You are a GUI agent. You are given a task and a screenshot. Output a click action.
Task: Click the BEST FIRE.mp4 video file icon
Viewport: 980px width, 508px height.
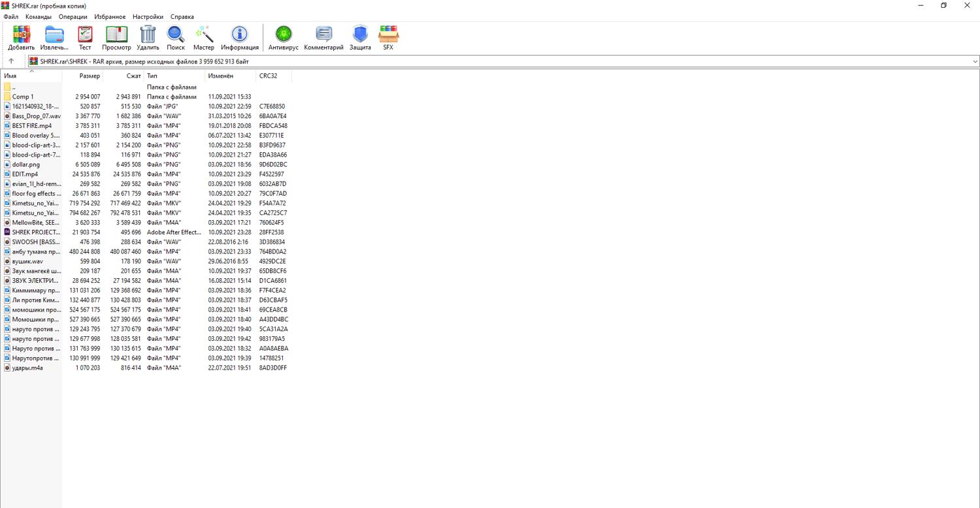pos(7,125)
